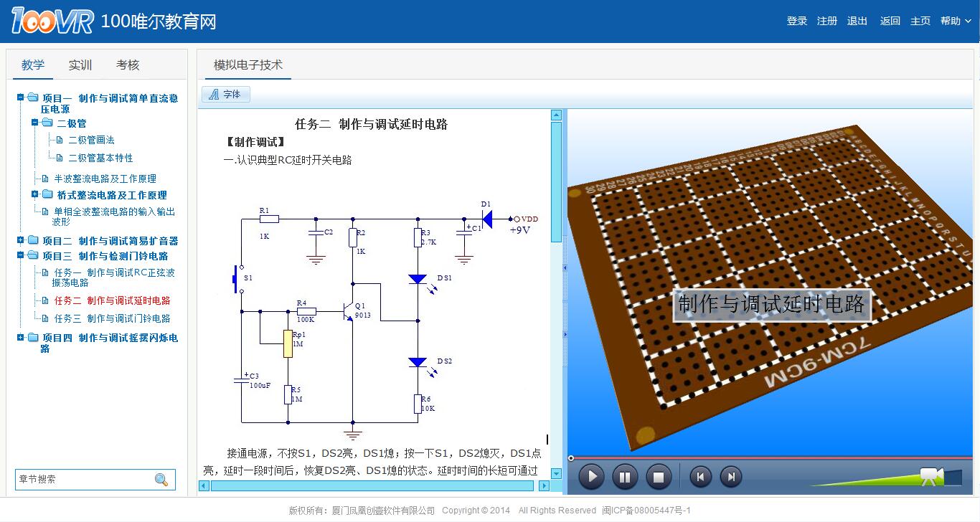Open the 字体 font settings button
Image resolution: width=980 pixels, height=522 pixels.
(x=225, y=95)
